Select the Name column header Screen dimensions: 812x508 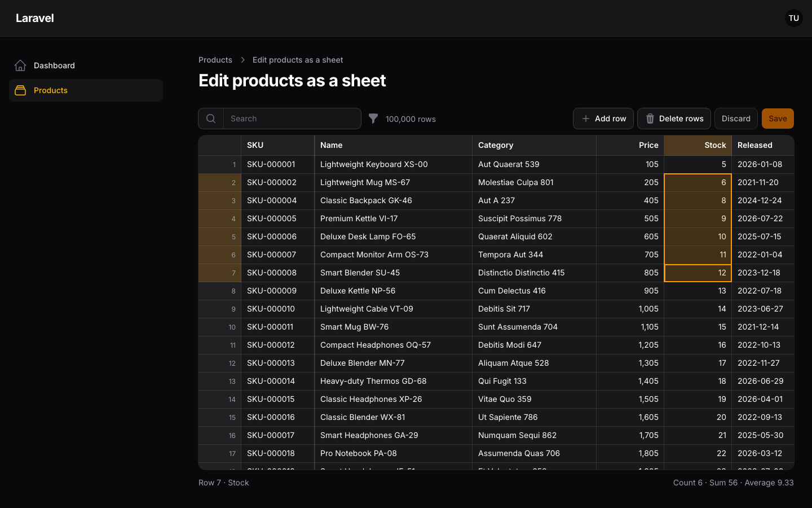pyautogui.click(x=393, y=145)
